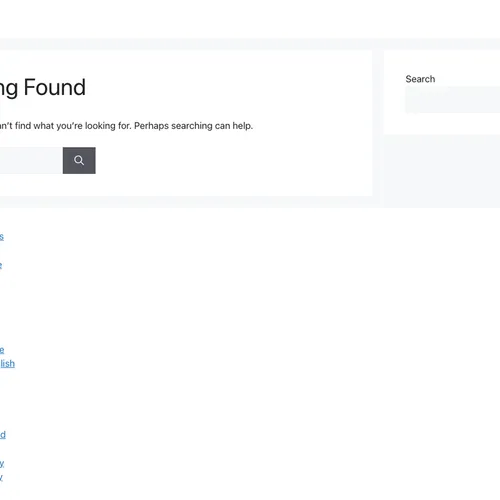Open the topmost cropped link ending in "s"
Image resolution: width=500 pixels, height=500 pixels.
(2, 237)
